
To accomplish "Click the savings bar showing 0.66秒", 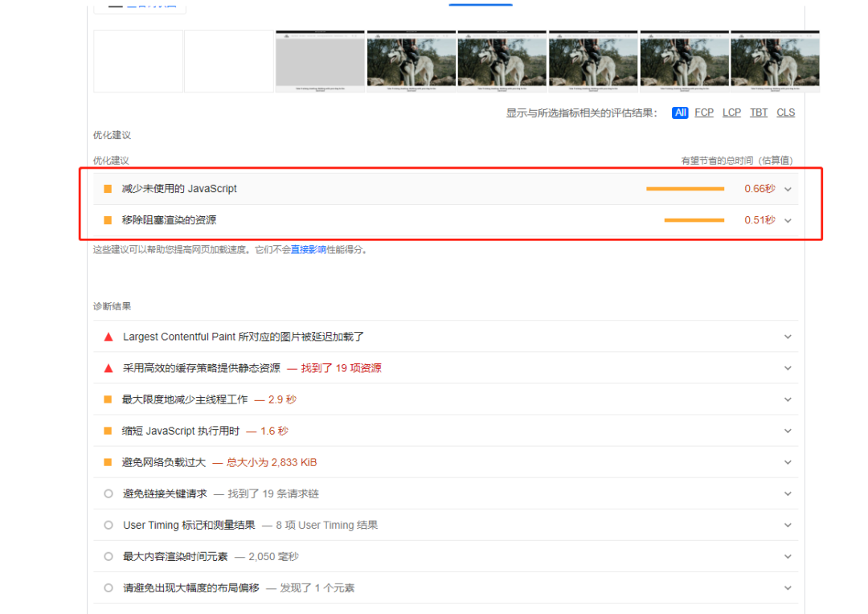I will pos(685,188).
